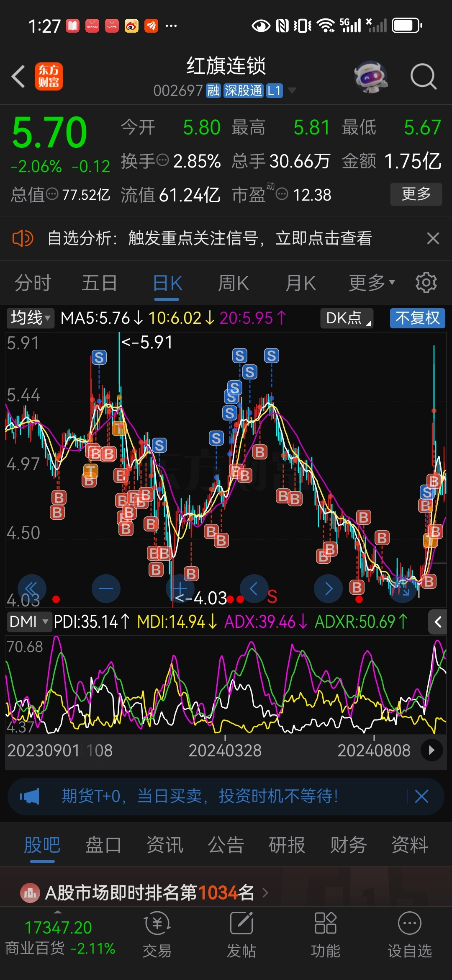This screenshot has height=980, width=452.
Task: Tap chart fast-rewind double arrow
Action: point(32,588)
